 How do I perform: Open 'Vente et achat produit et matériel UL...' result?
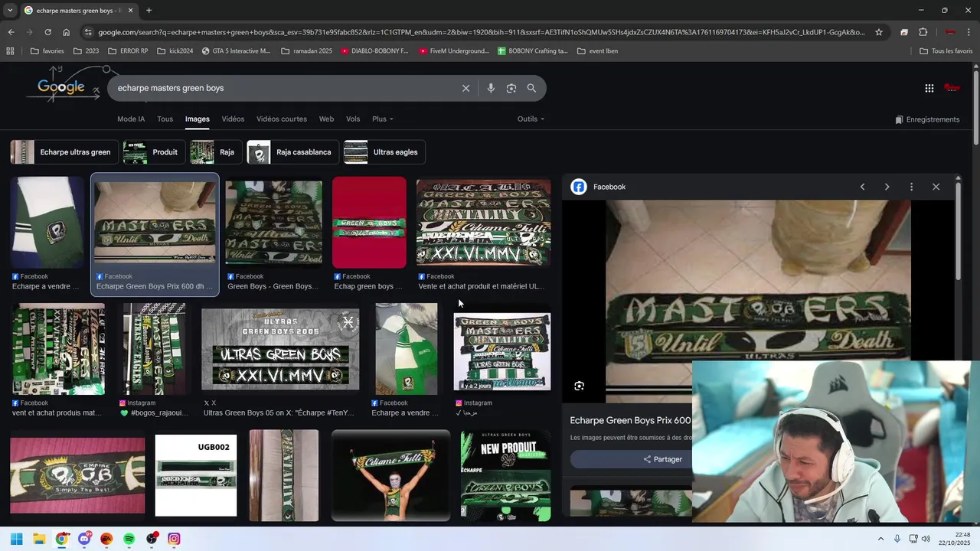(x=483, y=223)
